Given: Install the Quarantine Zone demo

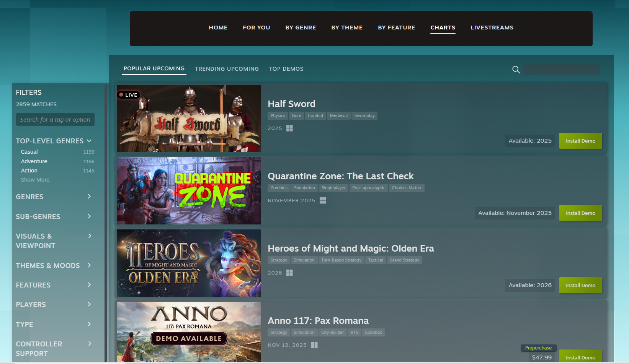Looking at the screenshot, I should (x=580, y=213).
